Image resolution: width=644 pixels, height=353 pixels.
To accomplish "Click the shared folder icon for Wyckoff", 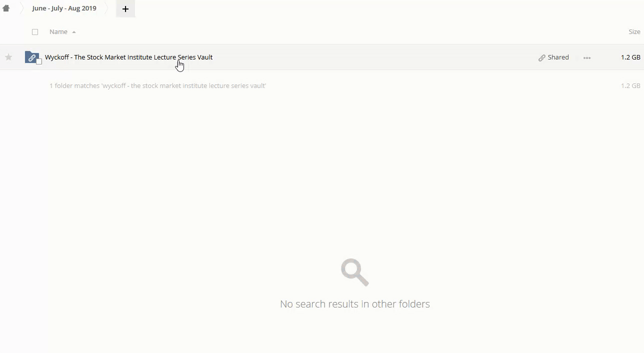I will 31,57.
